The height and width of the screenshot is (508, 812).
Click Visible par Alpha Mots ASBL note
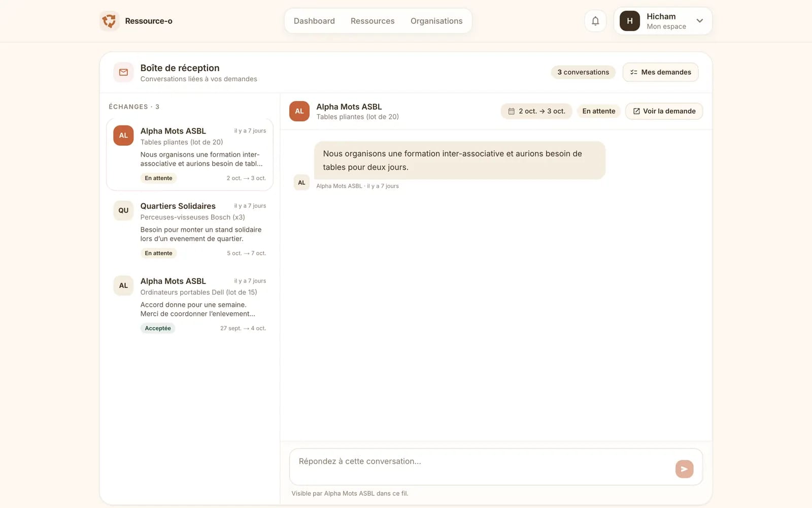[x=350, y=493]
